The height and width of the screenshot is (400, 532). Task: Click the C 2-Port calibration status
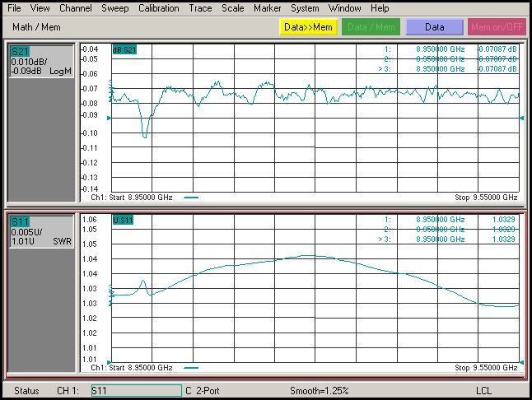tap(203, 391)
